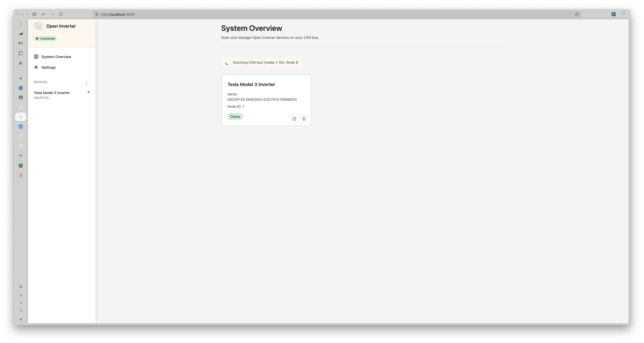
Task: Open Settings in navigation
Action: tap(48, 67)
